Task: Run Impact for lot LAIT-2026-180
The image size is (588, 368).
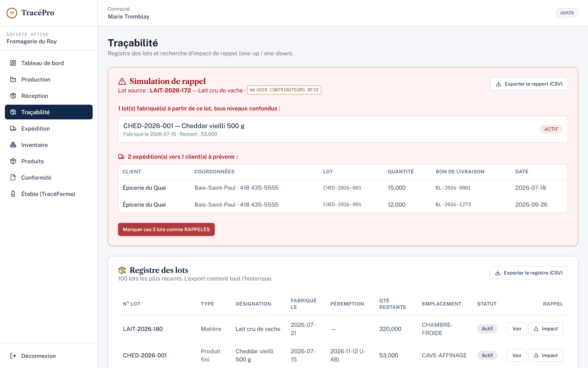Action: pos(546,329)
